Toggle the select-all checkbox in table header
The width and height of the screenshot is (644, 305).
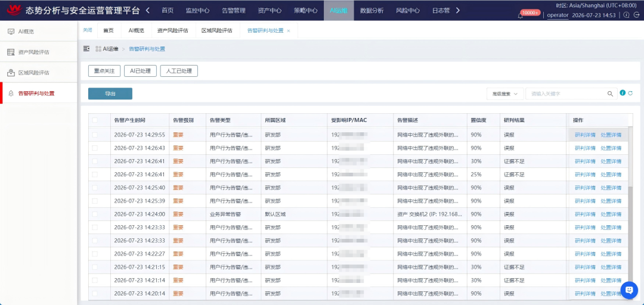click(x=95, y=120)
